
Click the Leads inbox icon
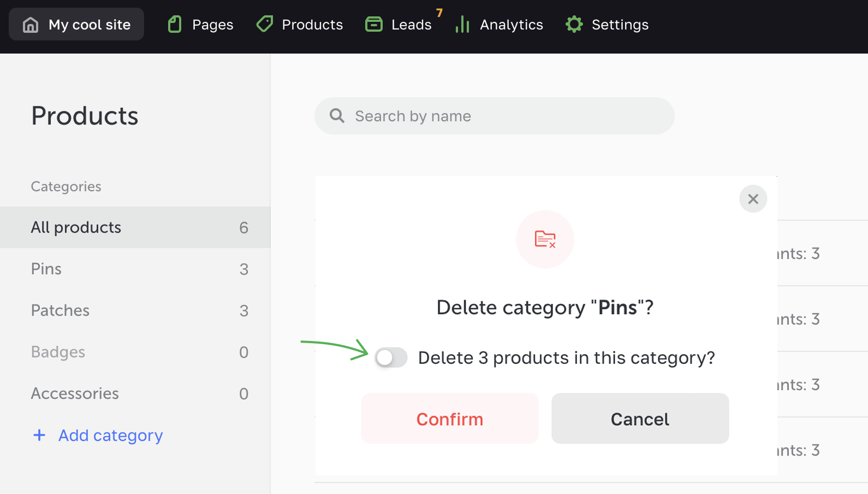[374, 25]
